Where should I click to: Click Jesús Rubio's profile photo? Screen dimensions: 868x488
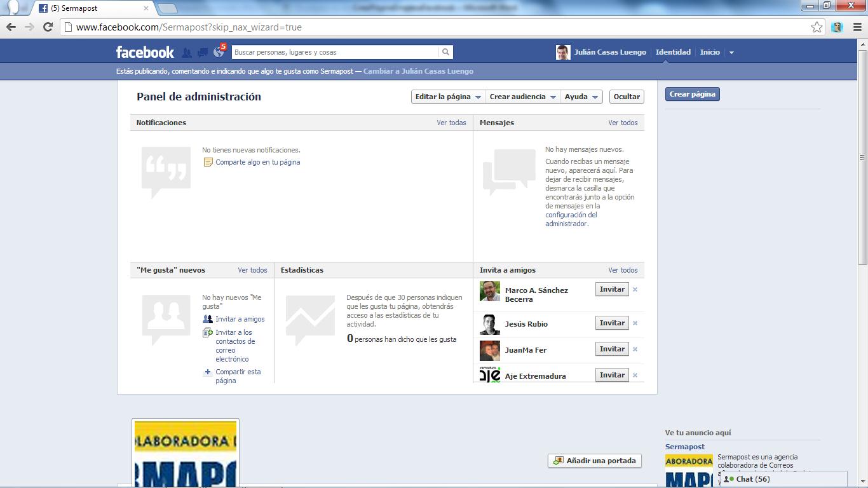click(x=490, y=325)
